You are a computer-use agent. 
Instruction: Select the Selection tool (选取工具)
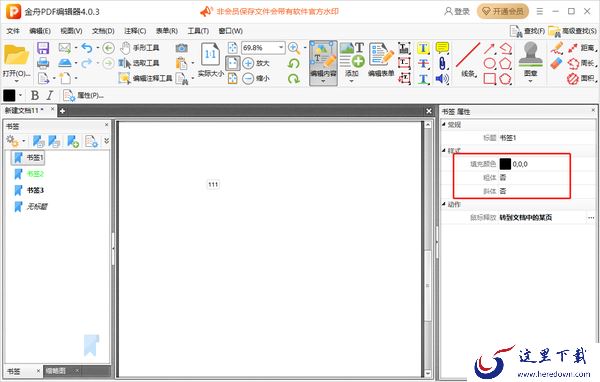[x=139, y=63]
